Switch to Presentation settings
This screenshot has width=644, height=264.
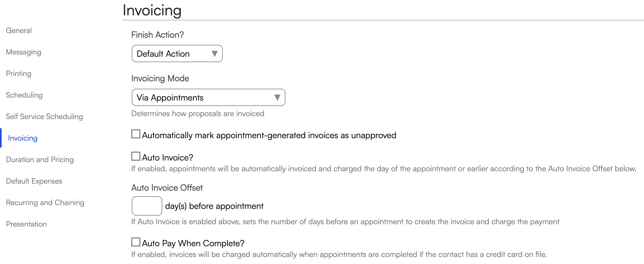[x=26, y=224]
